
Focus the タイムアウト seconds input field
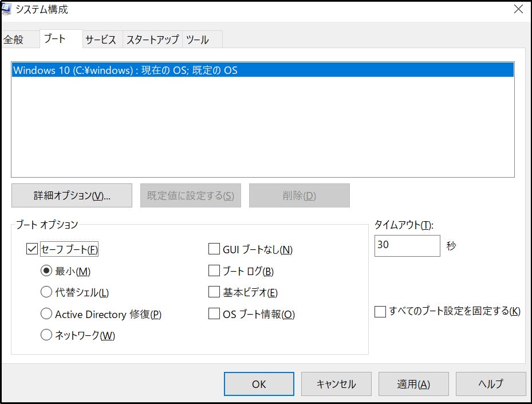pyautogui.click(x=407, y=245)
